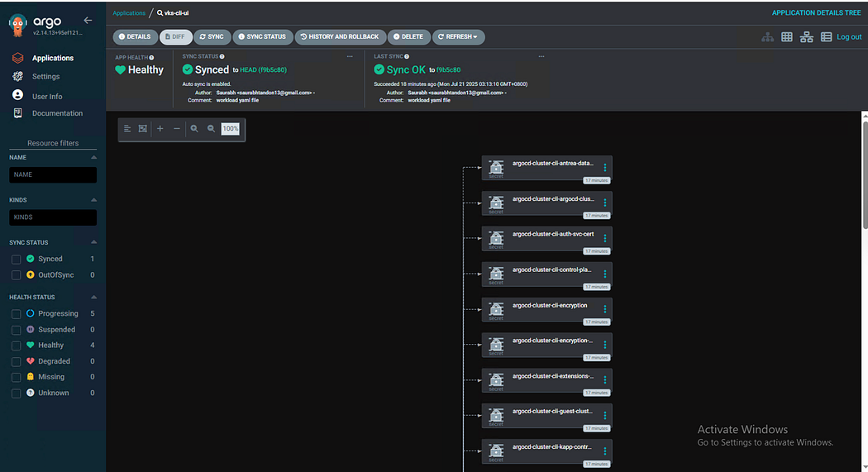The image size is (868, 472).
Task: Click the Log out link
Action: coord(849,37)
